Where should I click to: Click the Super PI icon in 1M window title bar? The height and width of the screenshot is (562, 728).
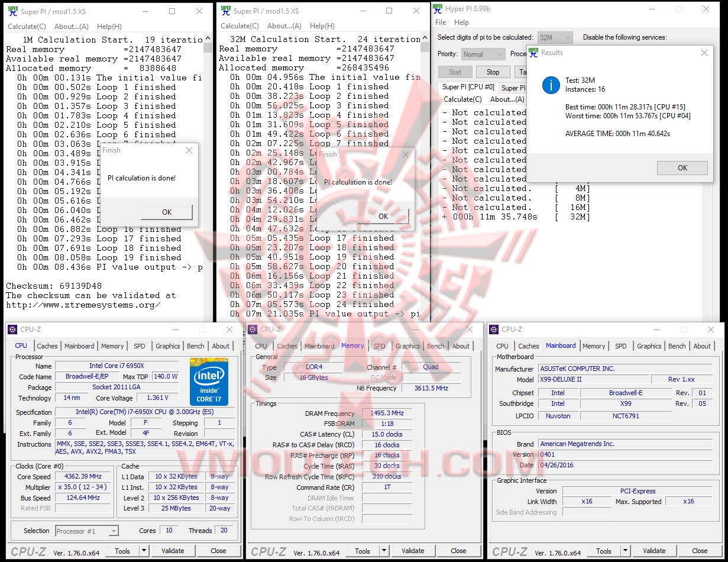tap(12, 11)
